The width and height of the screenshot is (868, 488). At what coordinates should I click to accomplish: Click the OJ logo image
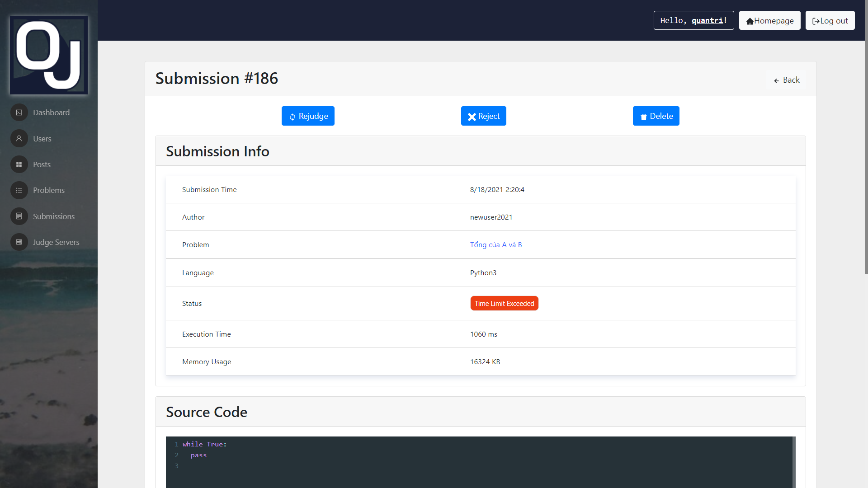(49, 55)
